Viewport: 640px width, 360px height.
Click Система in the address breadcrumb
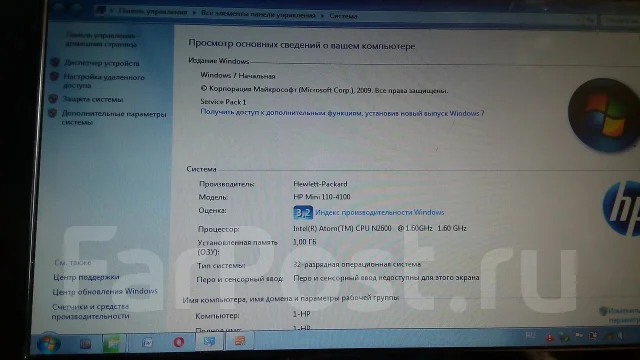(343, 16)
